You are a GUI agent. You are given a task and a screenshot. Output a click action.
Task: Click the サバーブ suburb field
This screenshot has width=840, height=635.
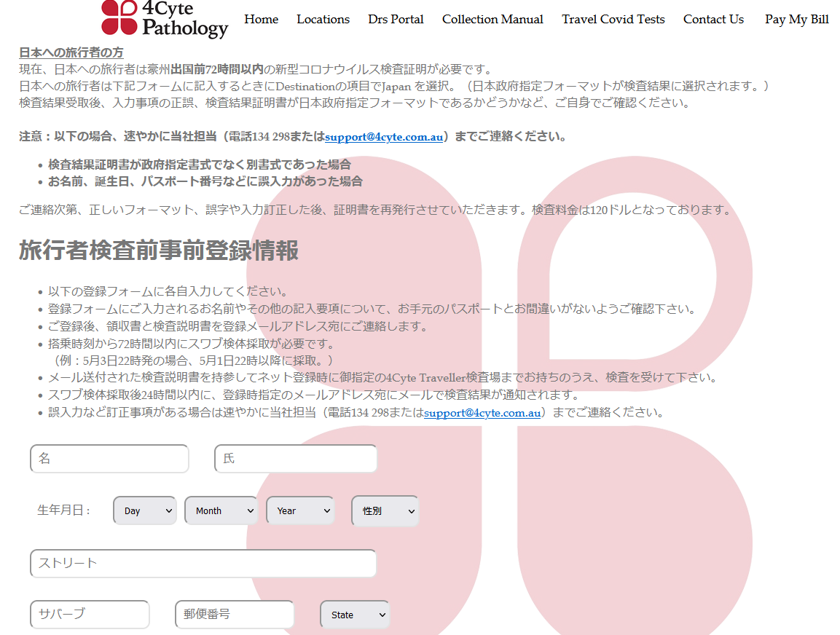point(90,615)
